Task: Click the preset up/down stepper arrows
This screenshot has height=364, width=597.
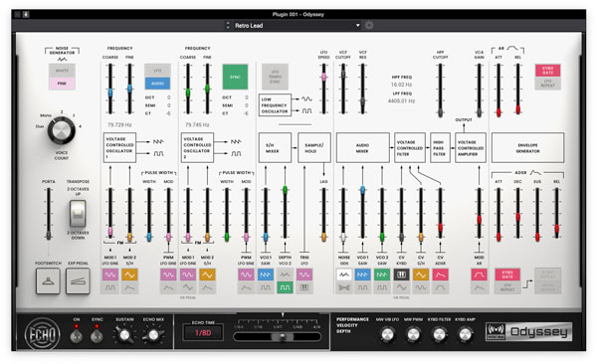Action: 228,26
